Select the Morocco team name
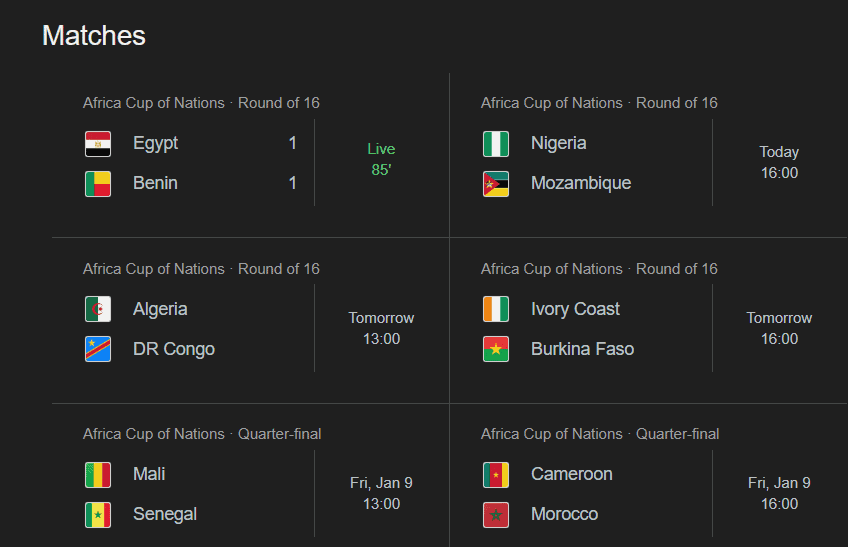The image size is (848, 547). 564,514
